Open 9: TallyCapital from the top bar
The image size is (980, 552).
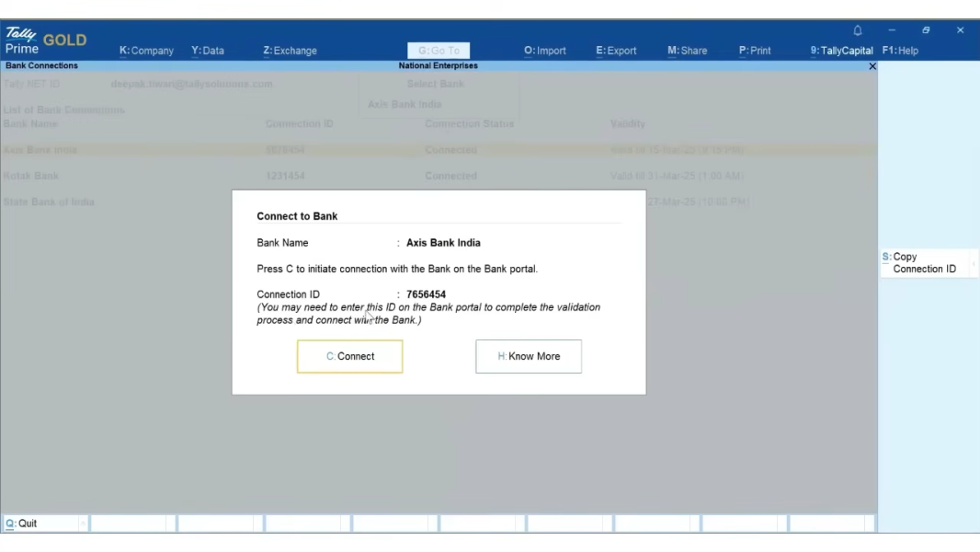click(x=842, y=51)
